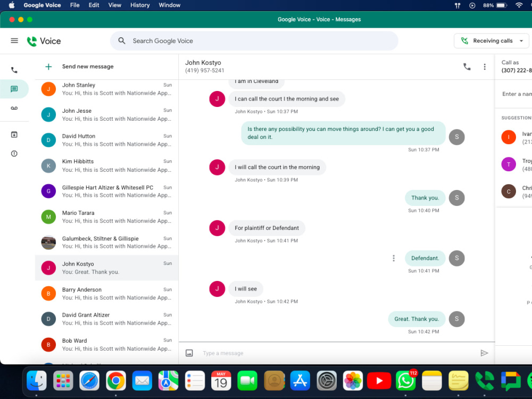Open John Jesse conversation
Viewport: 532px width, 399px height.
[106, 115]
